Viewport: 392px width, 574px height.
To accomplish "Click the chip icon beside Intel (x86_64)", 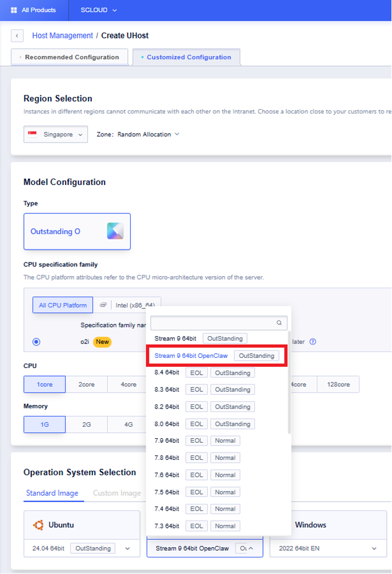I will 103,305.
